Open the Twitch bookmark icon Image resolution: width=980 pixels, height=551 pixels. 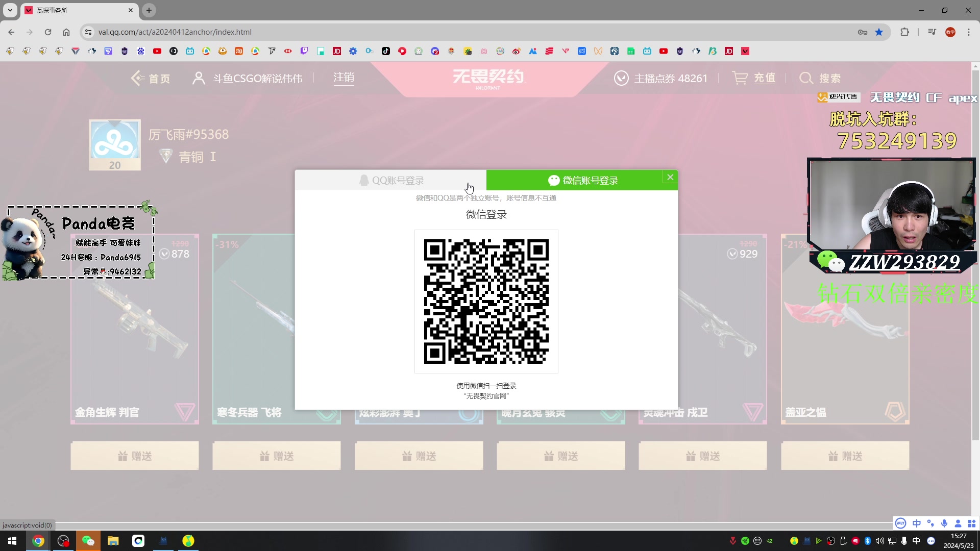tap(305, 51)
